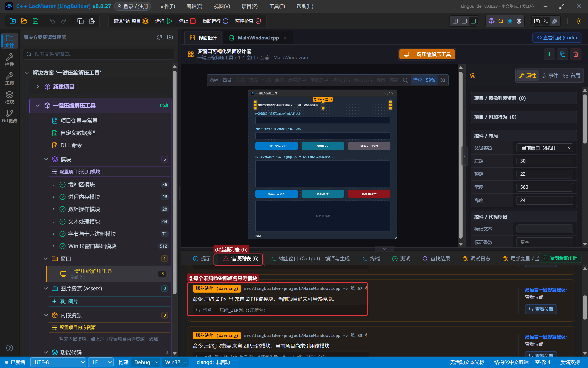Open the 模块 sidebar panel
This screenshot has width=588, height=368.
(x=9, y=97)
